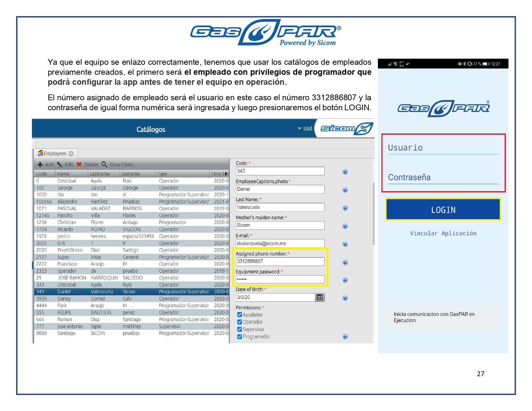The image size is (532, 411).
Task: Toggle the Programador permission checkbox
Action: (239, 337)
